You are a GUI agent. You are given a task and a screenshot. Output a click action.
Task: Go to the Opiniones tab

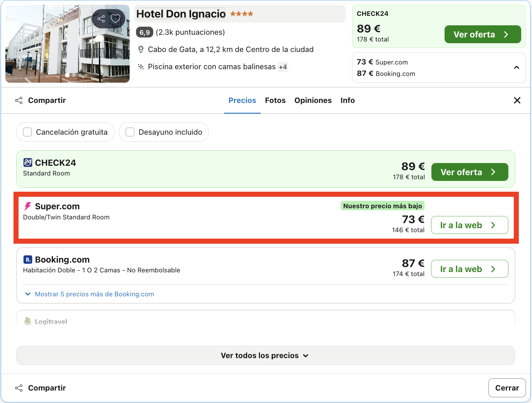click(313, 100)
